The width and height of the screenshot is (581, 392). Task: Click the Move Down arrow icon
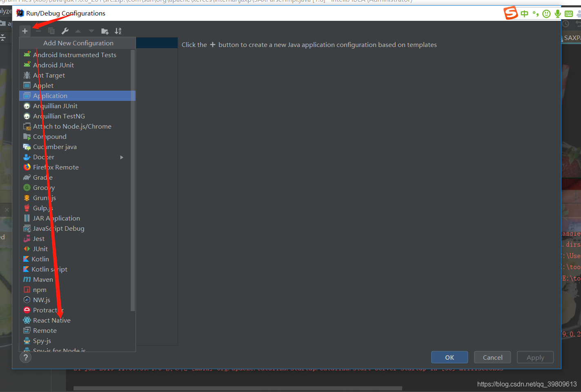pos(91,31)
